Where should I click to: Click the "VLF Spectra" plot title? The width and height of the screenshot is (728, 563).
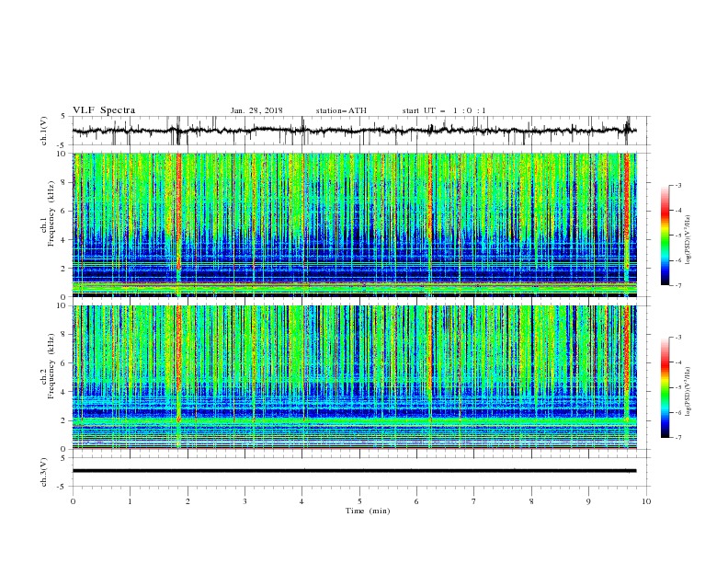click(104, 110)
